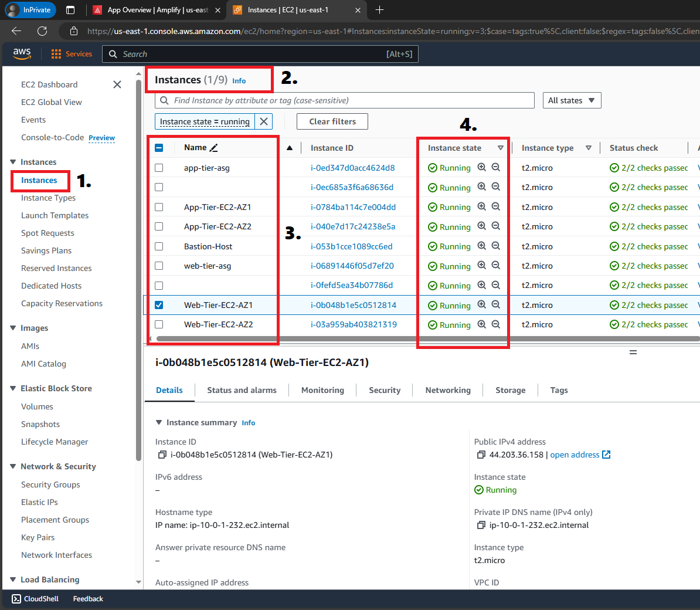Screen dimensions: 700x610
Task: Click the external link icon after open address
Action: 606,455
